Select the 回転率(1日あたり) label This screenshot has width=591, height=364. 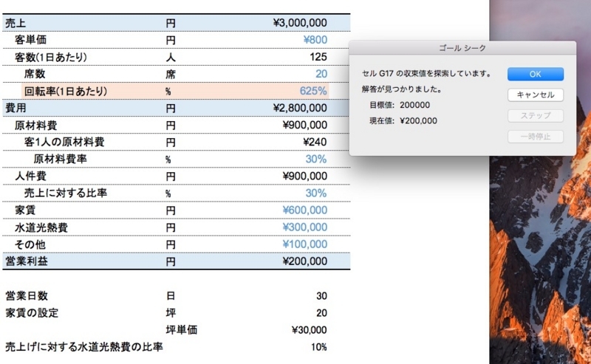coord(66,92)
